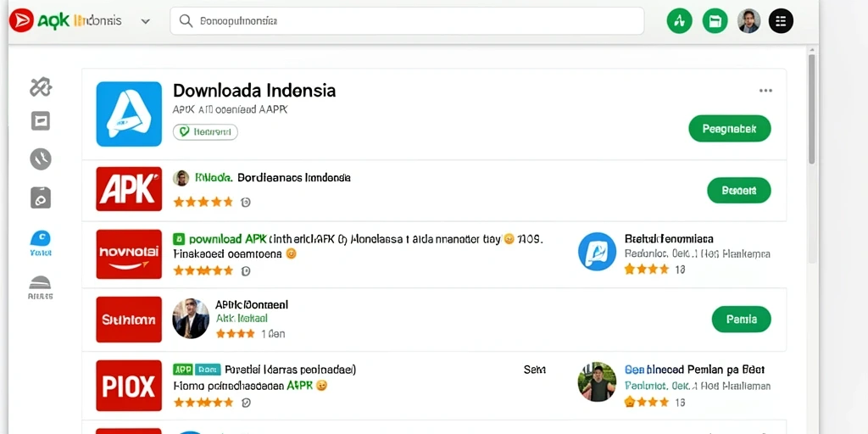Click green button in APK row
Viewport: 868px width, 434px height.
pos(739,191)
